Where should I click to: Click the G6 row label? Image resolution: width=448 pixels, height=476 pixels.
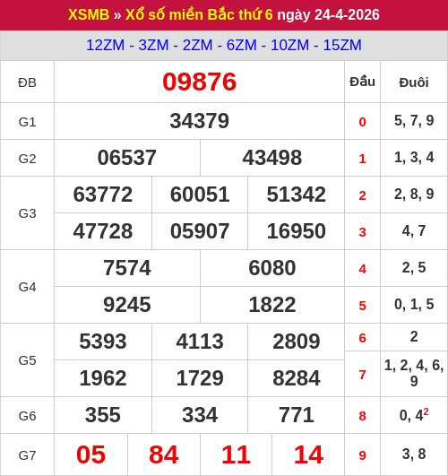coord(27,416)
